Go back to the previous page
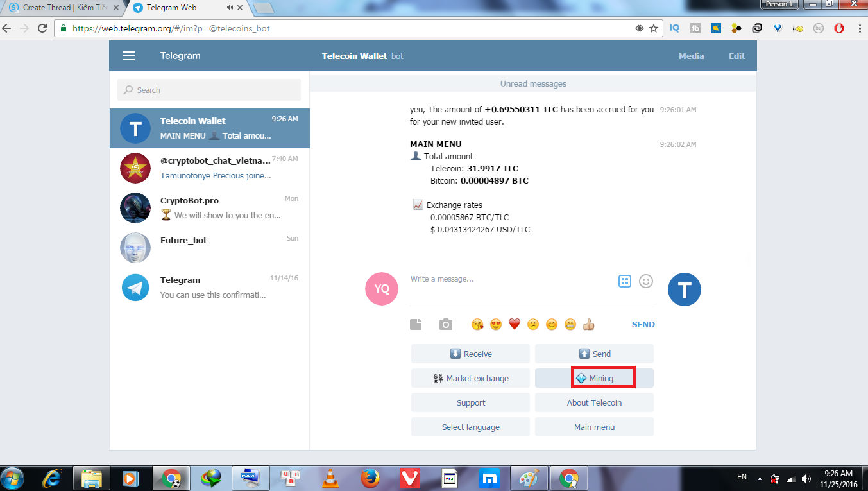Viewport: 868px width, 491px height. click(8, 28)
